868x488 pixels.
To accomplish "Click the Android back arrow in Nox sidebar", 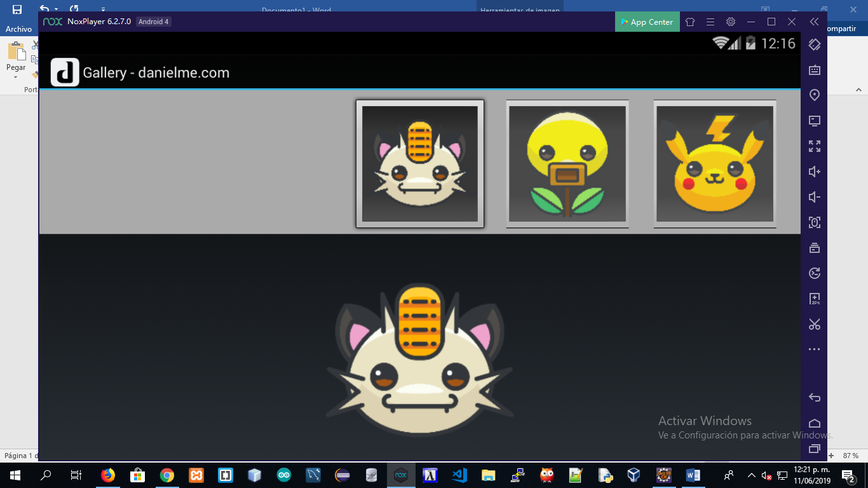I will [x=815, y=398].
